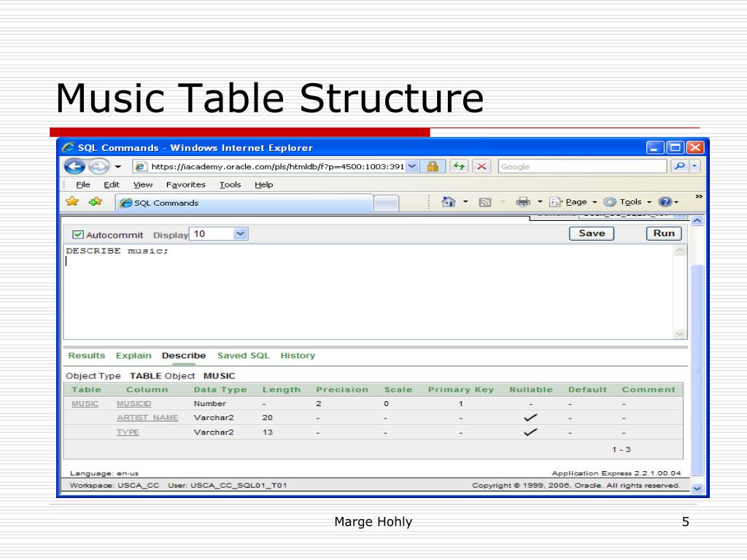Image resolution: width=747 pixels, height=560 pixels.
Task: Click the RSS feeds icon
Action: (485, 203)
